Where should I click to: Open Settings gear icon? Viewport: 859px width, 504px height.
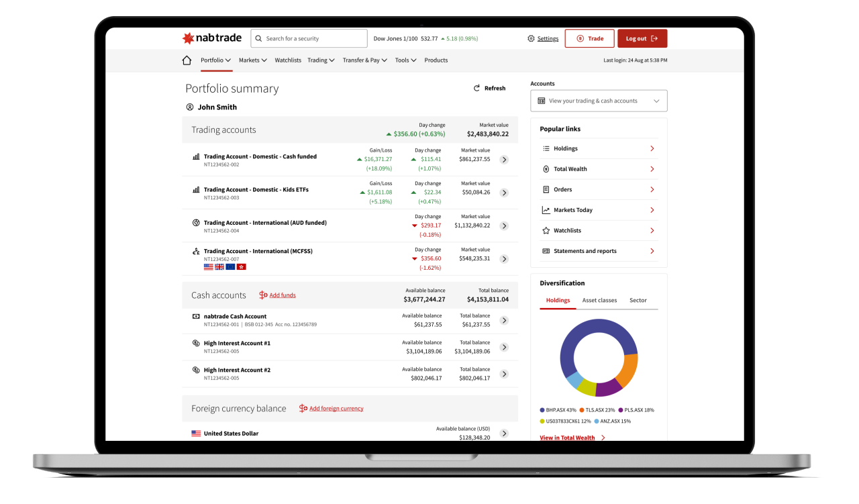pos(531,39)
